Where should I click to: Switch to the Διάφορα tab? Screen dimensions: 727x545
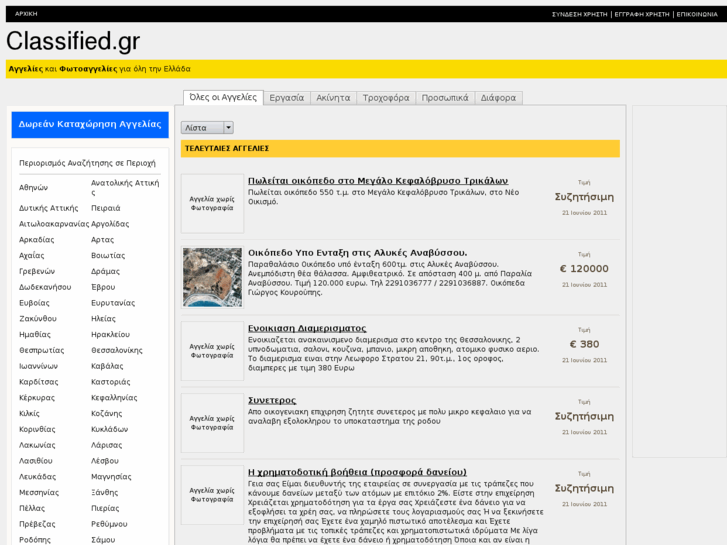coord(498,98)
